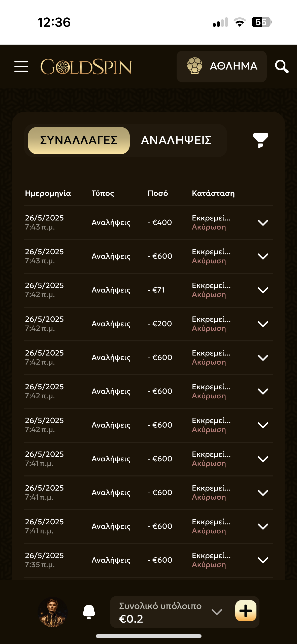Tap the yellow plus deposit button
Screen dimensions: 297x644
(x=246, y=611)
